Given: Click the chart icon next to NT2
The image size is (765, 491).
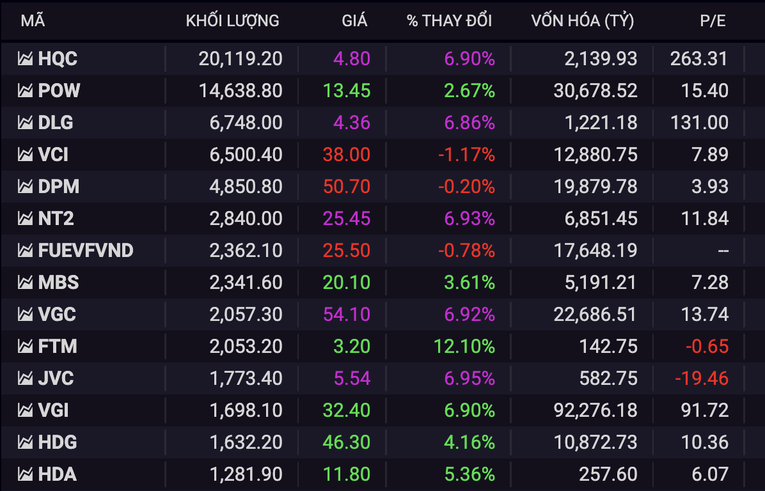Looking at the screenshot, I should [25, 219].
